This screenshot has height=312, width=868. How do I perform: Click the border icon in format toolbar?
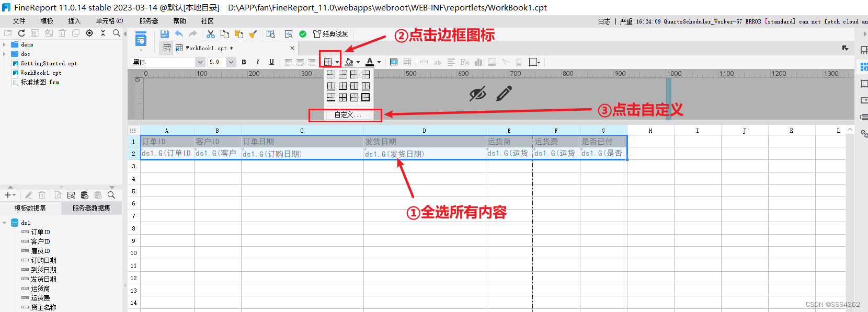click(328, 62)
